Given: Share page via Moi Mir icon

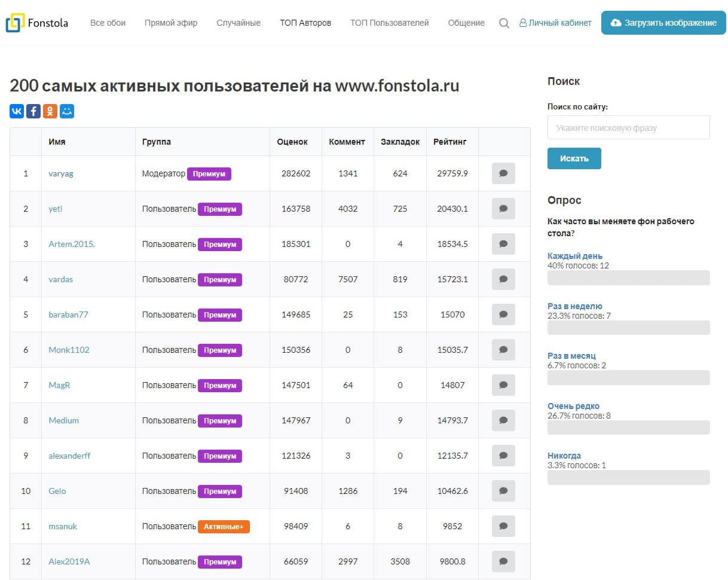Looking at the screenshot, I should 67,111.
